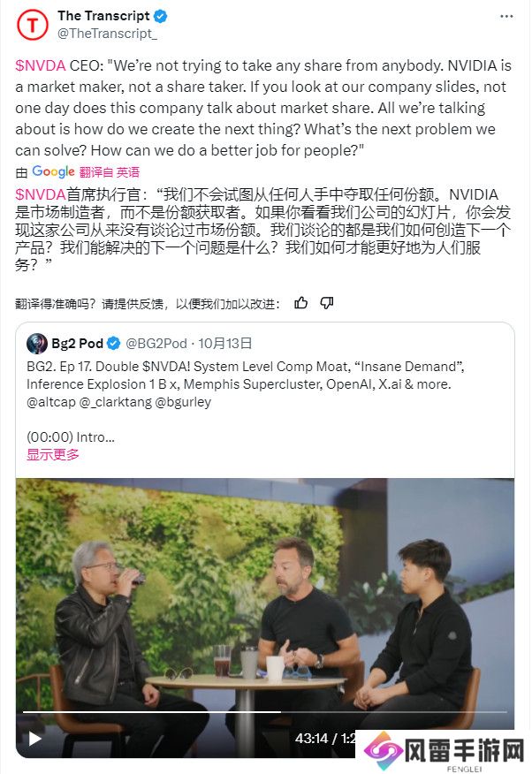
Task: Open Bg2 Pod account name
Action: pyautogui.click(x=77, y=344)
